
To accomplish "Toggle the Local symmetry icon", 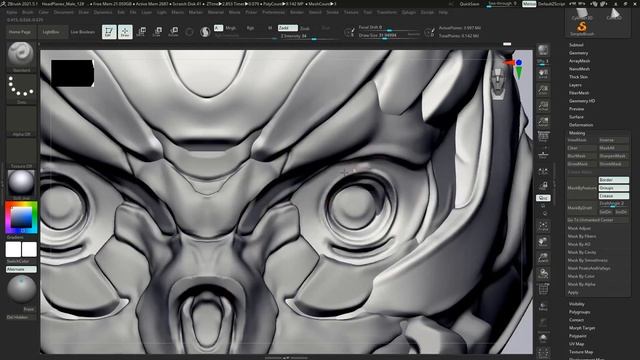I will (543, 171).
